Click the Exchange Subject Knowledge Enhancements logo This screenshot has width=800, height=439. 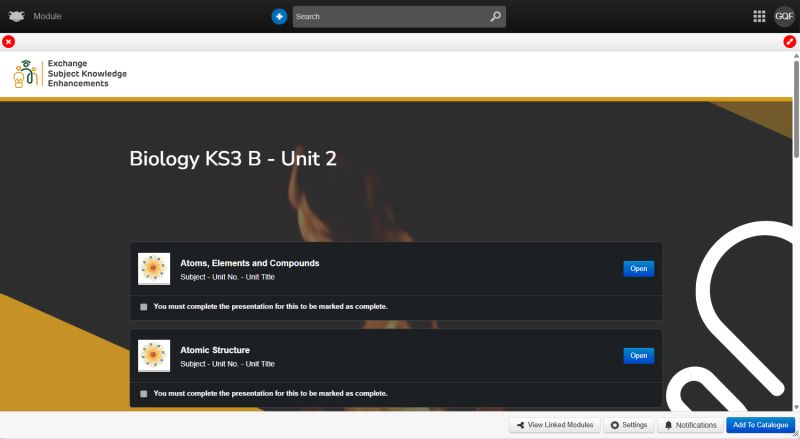coord(70,74)
